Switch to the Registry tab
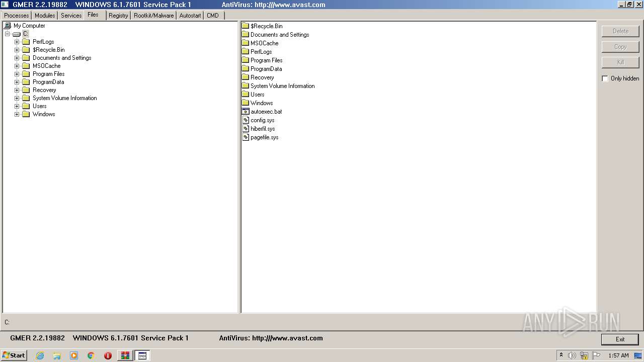The image size is (644, 362). (x=118, y=16)
